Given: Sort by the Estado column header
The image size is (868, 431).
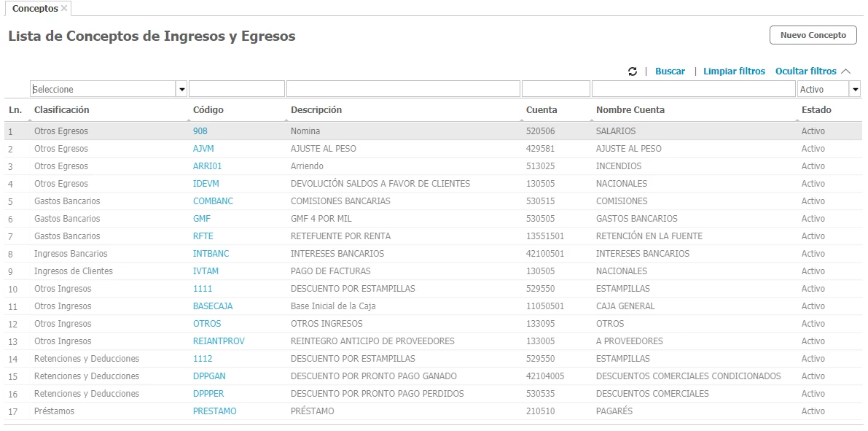Looking at the screenshot, I should tap(816, 110).
